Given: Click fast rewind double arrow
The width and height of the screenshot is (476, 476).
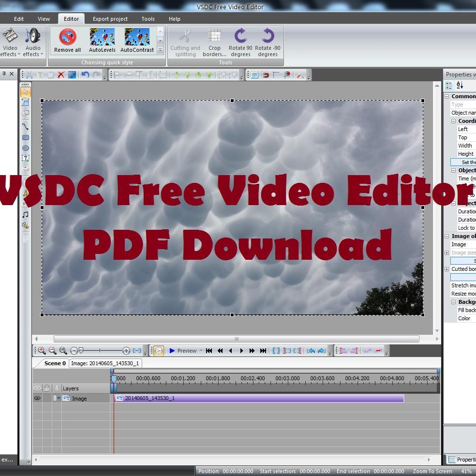Looking at the screenshot, I should tap(220, 351).
